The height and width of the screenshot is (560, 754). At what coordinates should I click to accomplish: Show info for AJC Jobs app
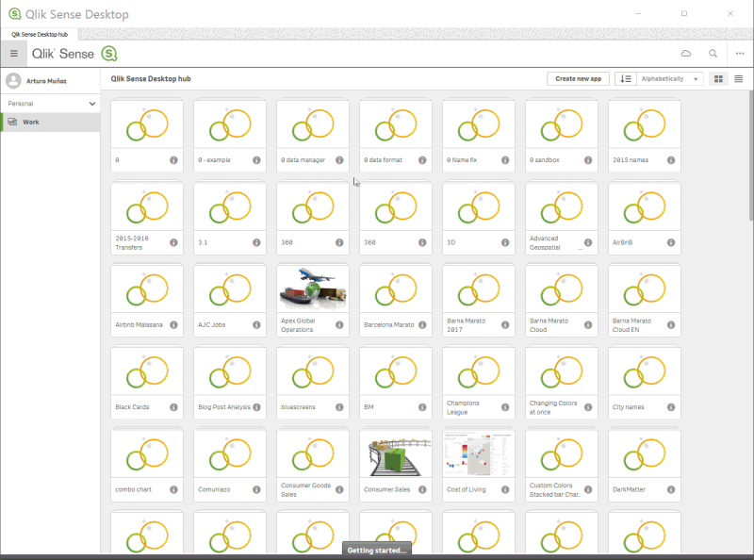256,324
